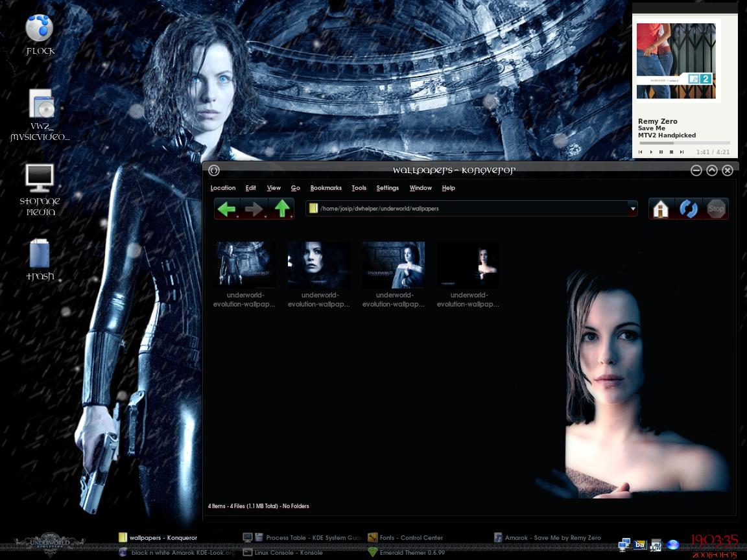
Task: Open the Underworld logo launcher menu in the panel
Action: [x=49, y=544]
